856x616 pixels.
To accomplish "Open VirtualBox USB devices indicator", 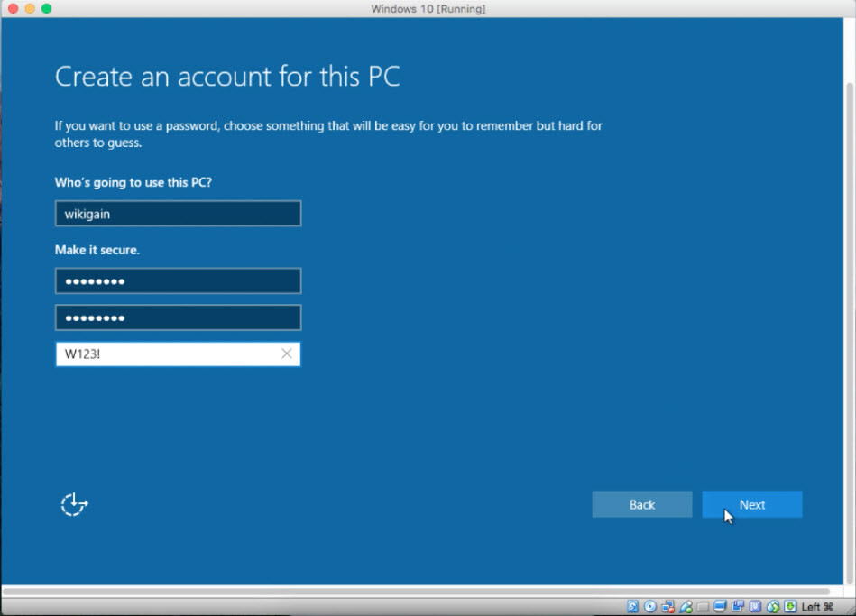I will click(x=686, y=606).
